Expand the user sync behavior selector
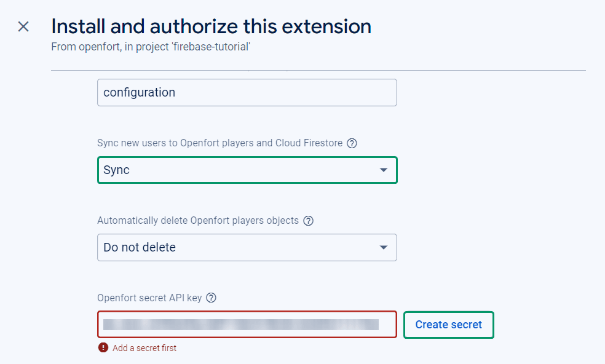 [246, 170]
